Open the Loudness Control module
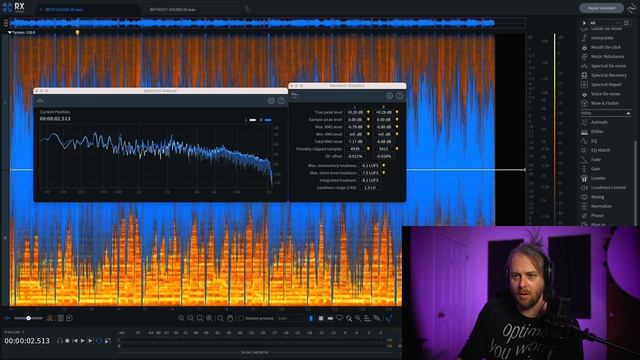This screenshot has width=640, height=360. 608,188
